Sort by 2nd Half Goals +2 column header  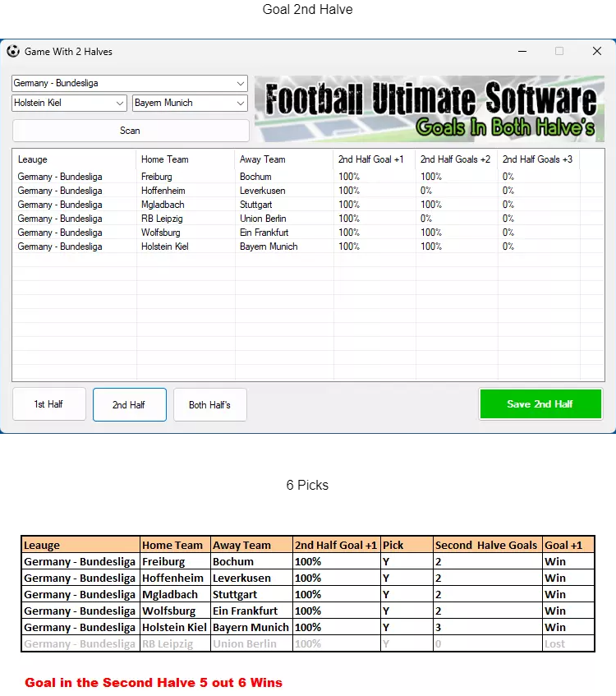pyautogui.click(x=456, y=159)
